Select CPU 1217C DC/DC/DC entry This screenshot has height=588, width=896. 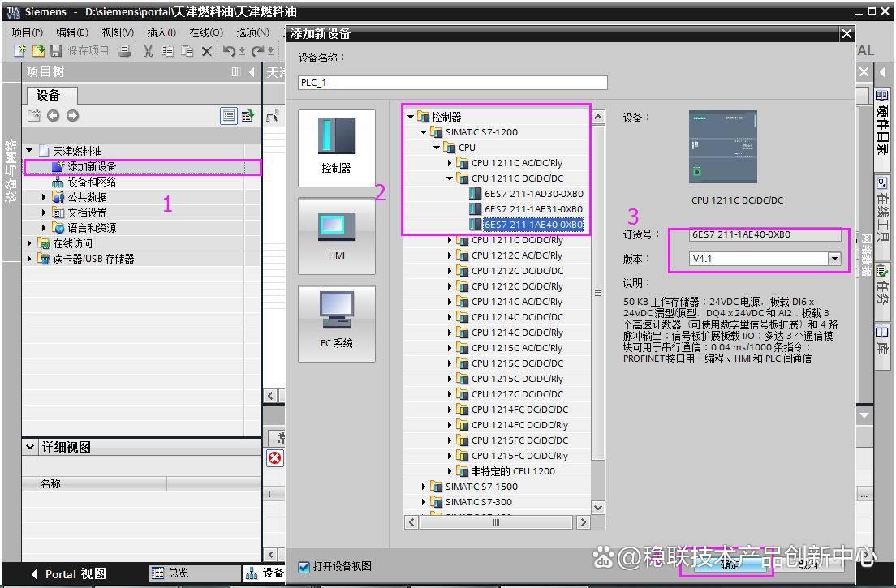pyautogui.click(x=517, y=394)
